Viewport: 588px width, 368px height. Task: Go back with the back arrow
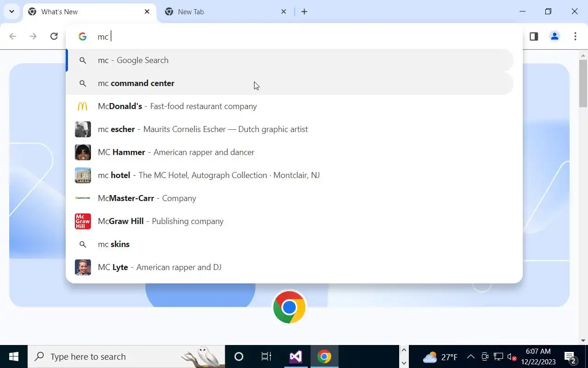coord(13,36)
